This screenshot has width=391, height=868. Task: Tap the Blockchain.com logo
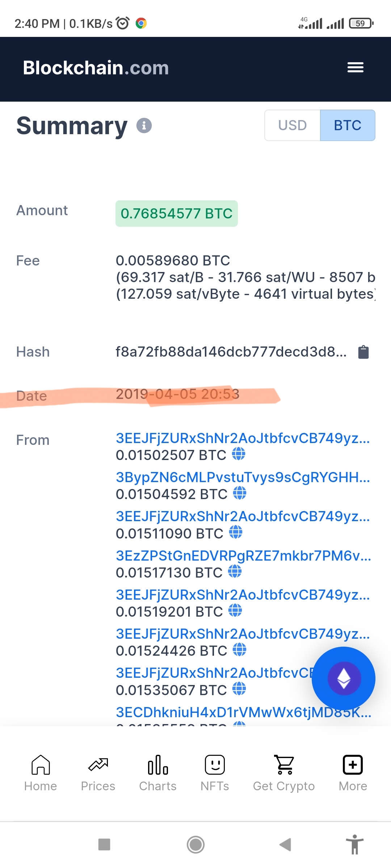tap(96, 68)
